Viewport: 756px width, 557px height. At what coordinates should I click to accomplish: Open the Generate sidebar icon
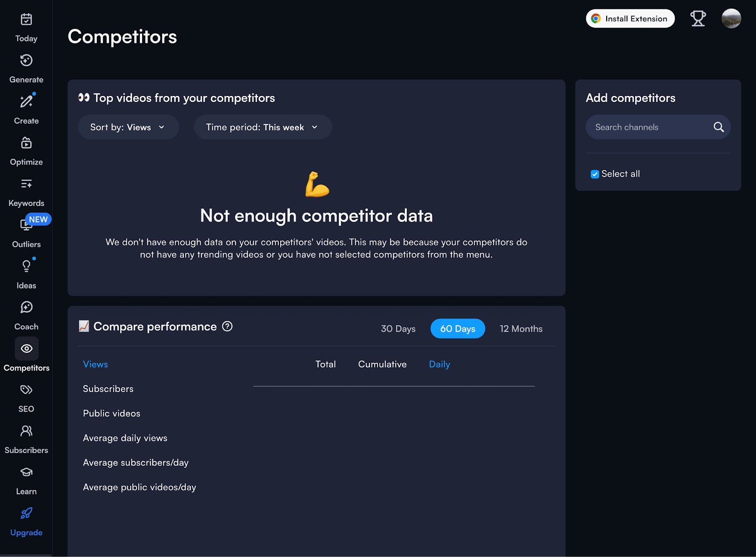pos(26,60)
